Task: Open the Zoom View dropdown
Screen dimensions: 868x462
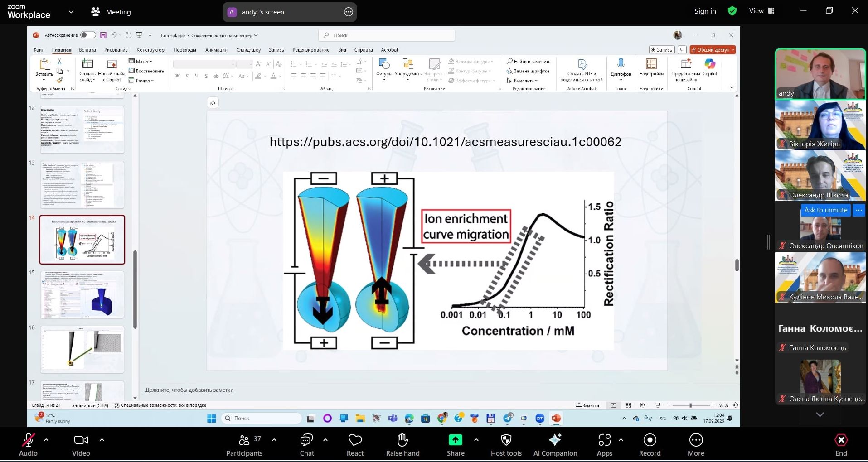Action: point(762,11)
